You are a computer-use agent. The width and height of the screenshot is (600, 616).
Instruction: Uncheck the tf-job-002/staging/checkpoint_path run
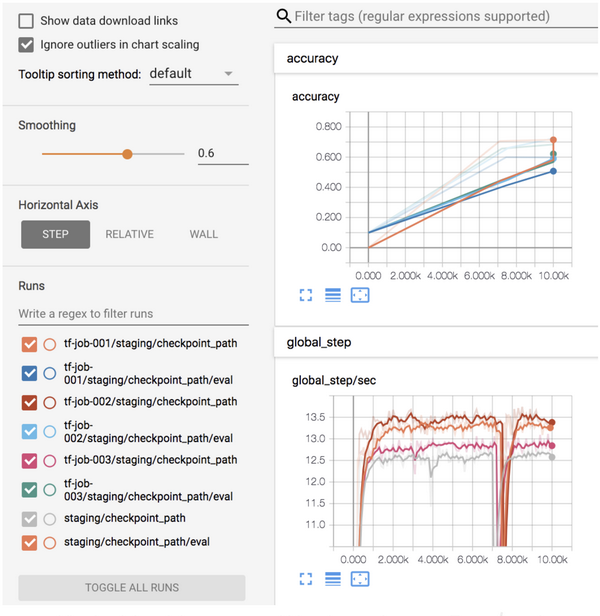(x=29, y=402)
